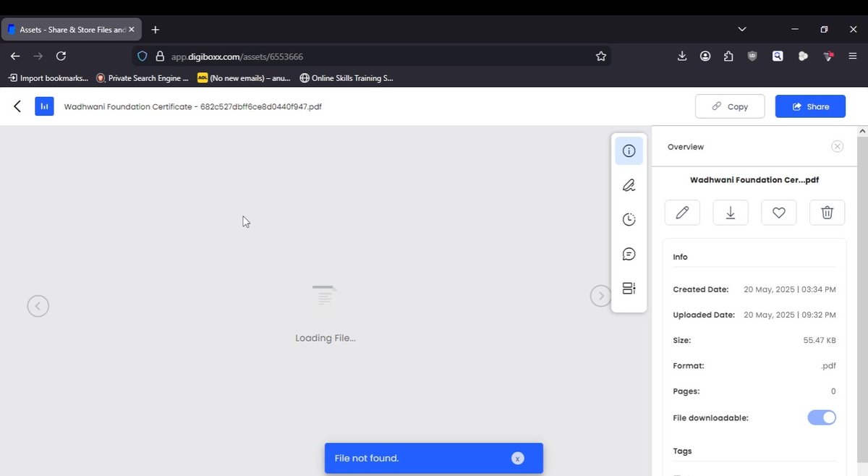The height and width of the screenshot is (476, 868).
Task: Click the Wadhwani Foundation Cer...pdf name in Overview
Action: pyautogui.click(x=754, y=179)
